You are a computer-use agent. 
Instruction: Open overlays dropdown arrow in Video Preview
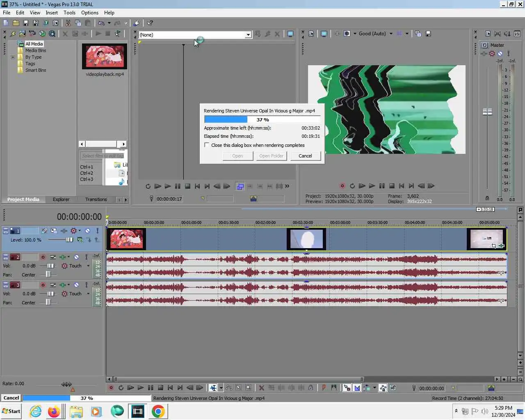[407, 34]
